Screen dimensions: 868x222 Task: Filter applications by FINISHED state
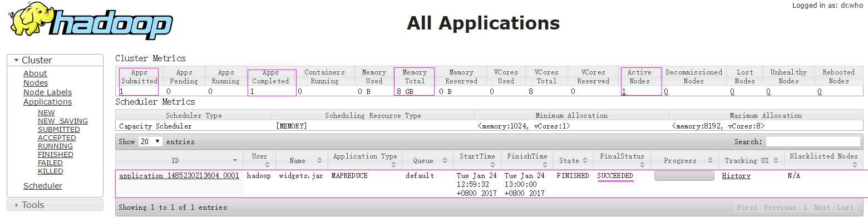coord(56,155)
